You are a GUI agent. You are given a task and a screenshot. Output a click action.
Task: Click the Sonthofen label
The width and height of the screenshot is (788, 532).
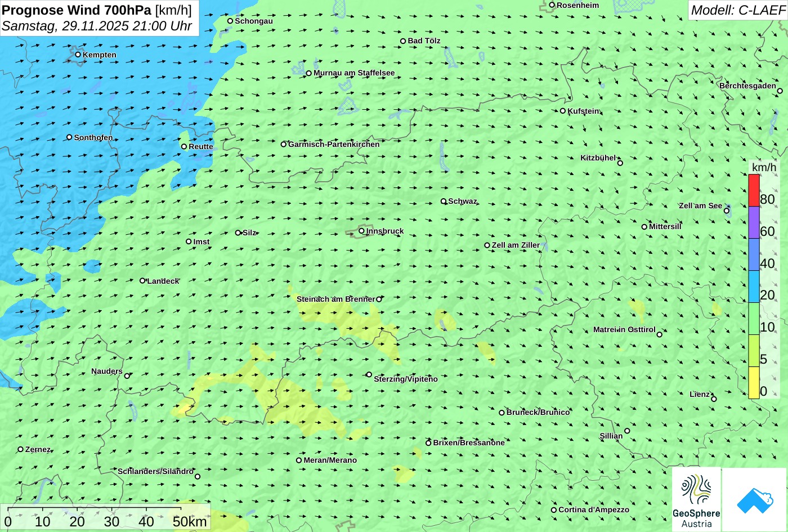tap(93, 137)
